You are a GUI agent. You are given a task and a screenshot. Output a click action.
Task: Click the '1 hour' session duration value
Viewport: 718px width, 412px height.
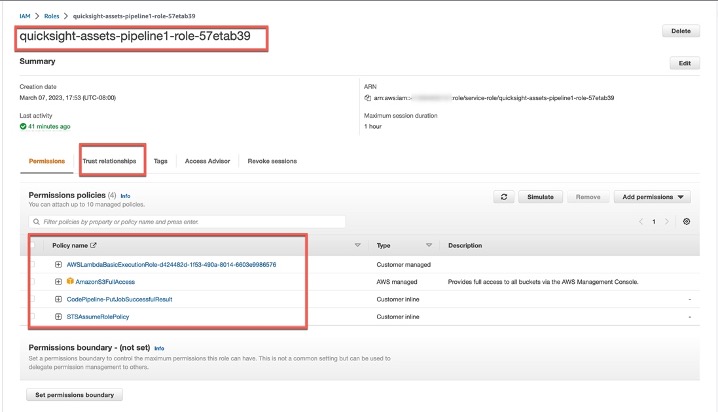pyautogui.click(x=373, y=126)
